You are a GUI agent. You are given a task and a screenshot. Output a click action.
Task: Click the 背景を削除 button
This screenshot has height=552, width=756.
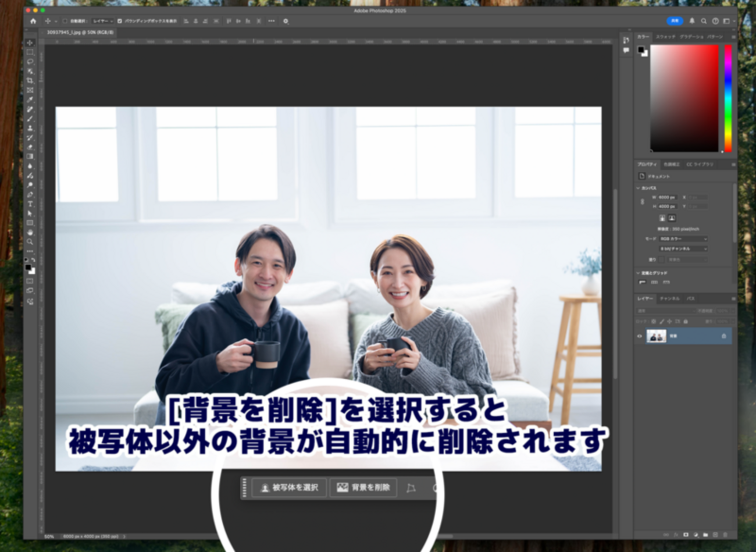coord(363,487)
